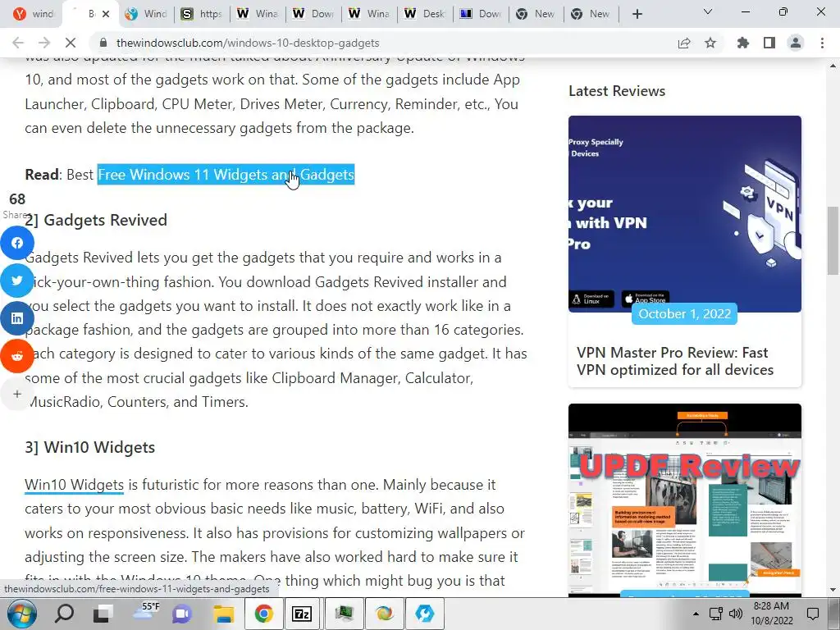The width and height of the screenshot is (840, 630).
Task: Expand more share options plus button
Action: click(x=17, y=394)
